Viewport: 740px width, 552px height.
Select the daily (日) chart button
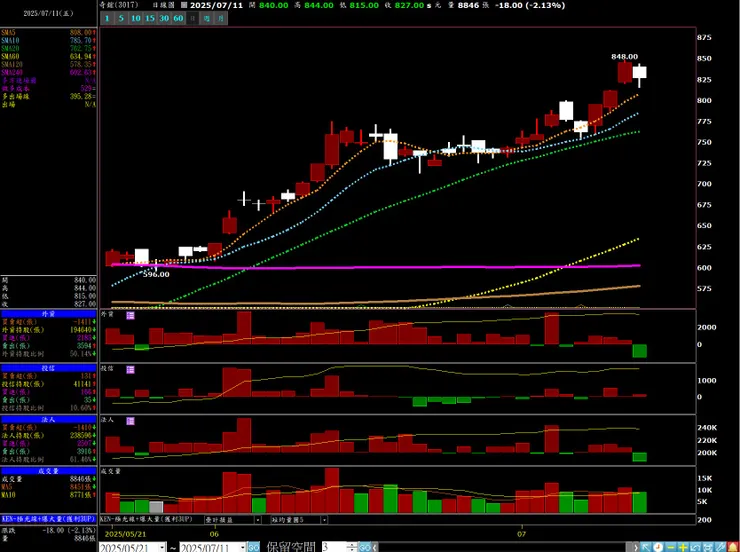pos(192,18)
